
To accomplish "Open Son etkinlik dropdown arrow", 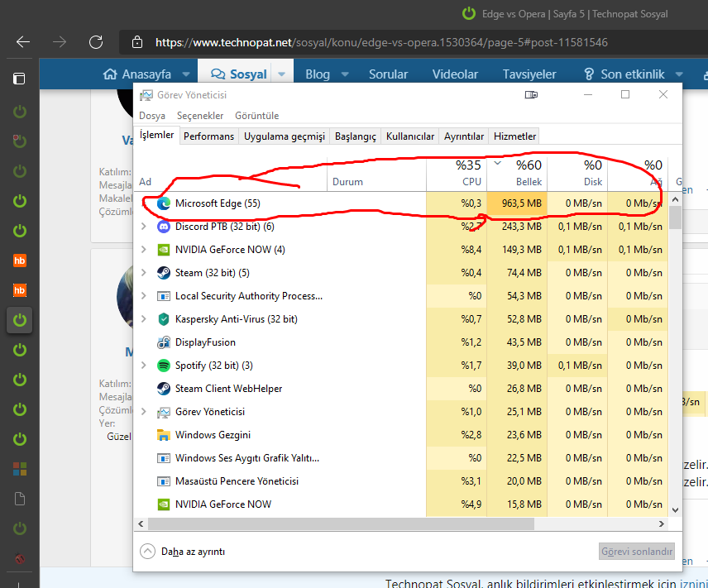I will pos(679,74).
